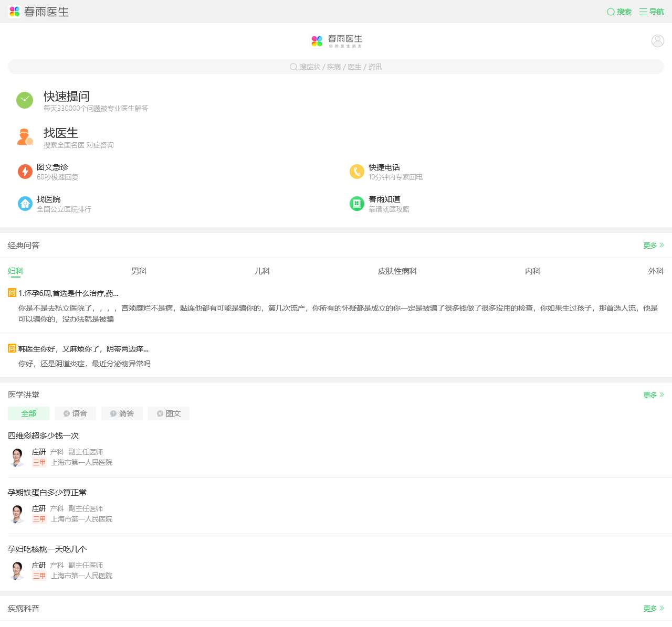
Task: Open the 快速提问 heading
Action: coord(67,97)
